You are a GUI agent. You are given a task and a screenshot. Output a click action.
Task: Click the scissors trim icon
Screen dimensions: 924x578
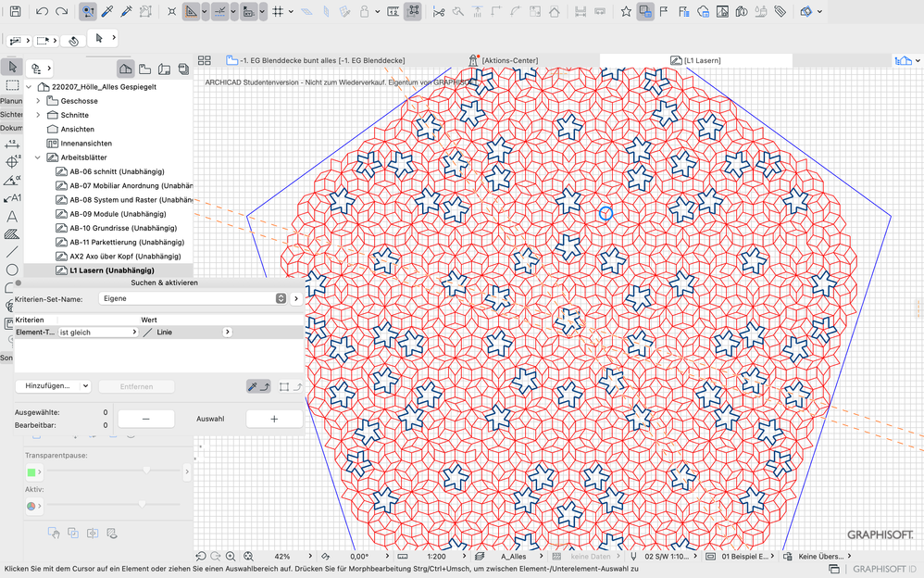[439, 11]
